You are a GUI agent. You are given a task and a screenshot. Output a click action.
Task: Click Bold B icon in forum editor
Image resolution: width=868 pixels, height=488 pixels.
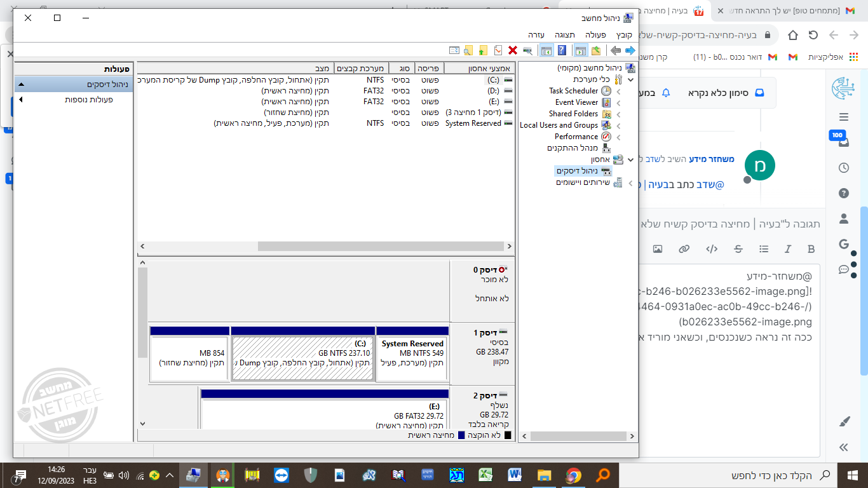(811, 249)
